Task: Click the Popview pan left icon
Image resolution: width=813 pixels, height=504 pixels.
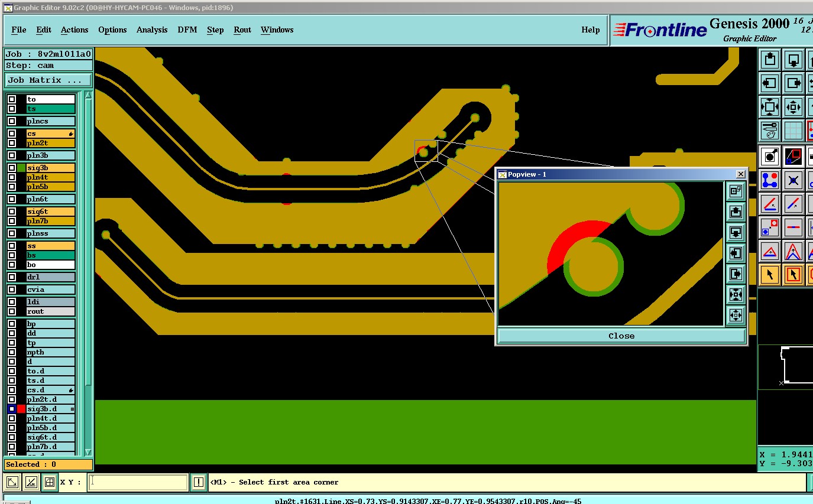Action: (736, 253)
